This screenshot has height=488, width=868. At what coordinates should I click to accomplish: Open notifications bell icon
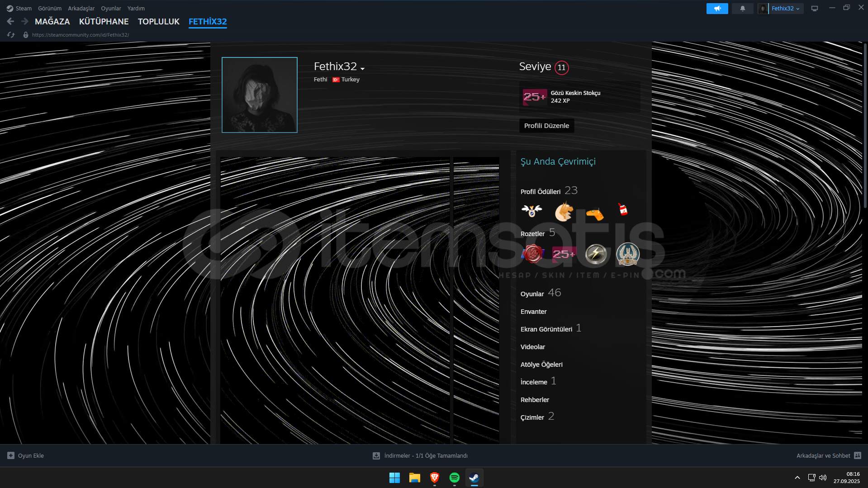point(742,9)
